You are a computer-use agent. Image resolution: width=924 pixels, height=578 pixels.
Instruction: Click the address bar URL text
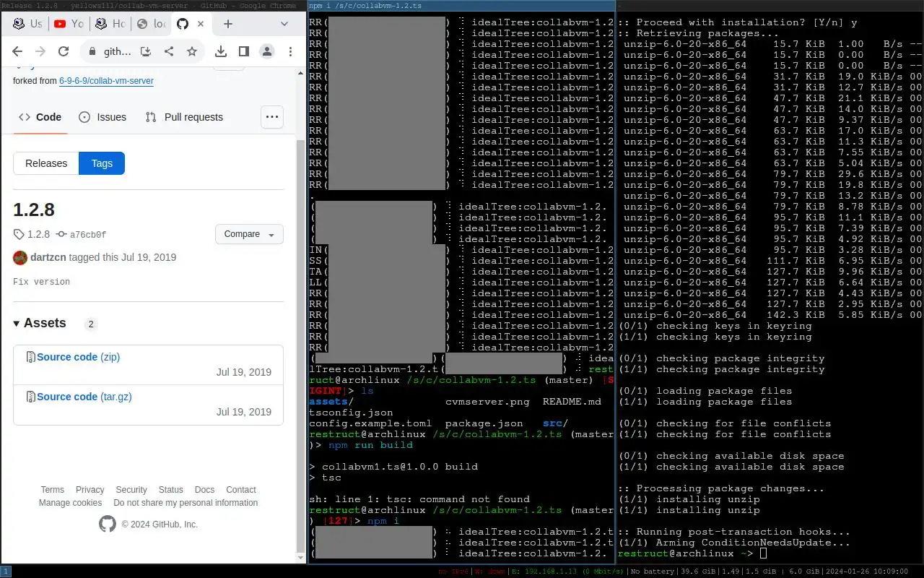[x=117, y=51]
